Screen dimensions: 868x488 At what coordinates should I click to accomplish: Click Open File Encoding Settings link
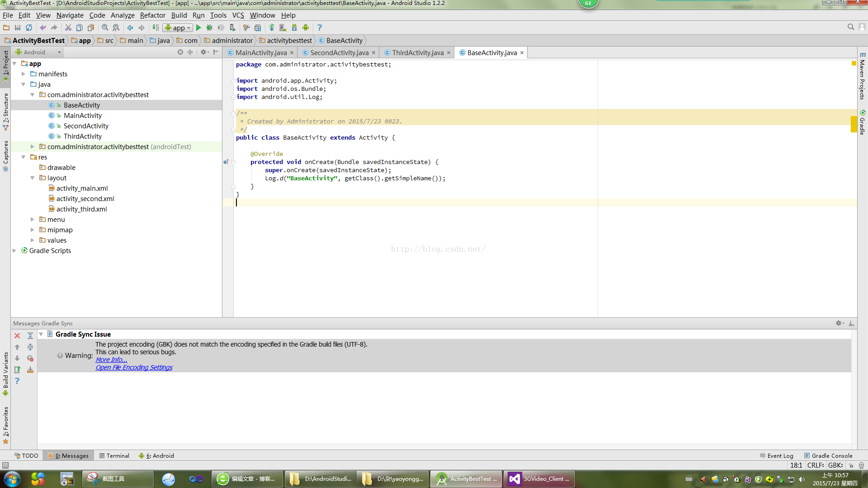(x=134, y=367)
